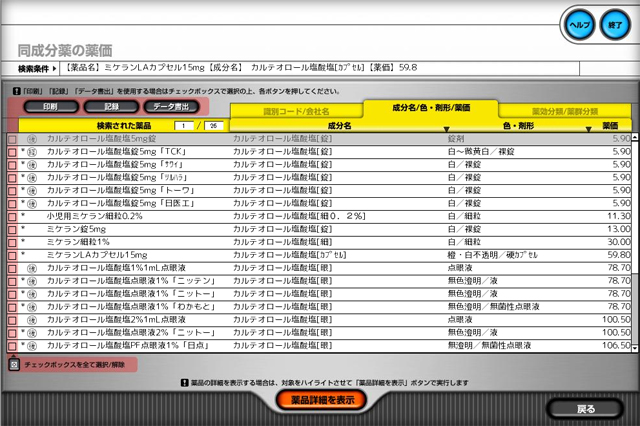Check box for カルテオロール塩酸塩錠5mg「TCK」

(12, 152)
